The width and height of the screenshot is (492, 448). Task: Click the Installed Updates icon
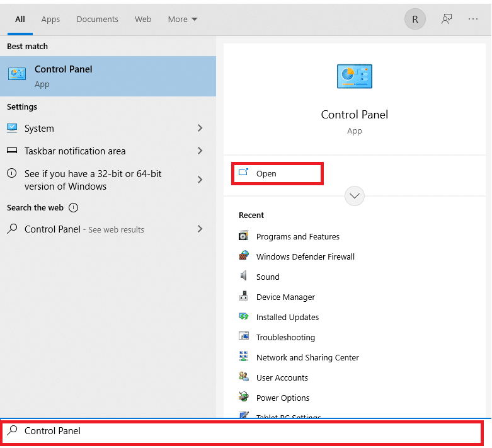(244, 317)
